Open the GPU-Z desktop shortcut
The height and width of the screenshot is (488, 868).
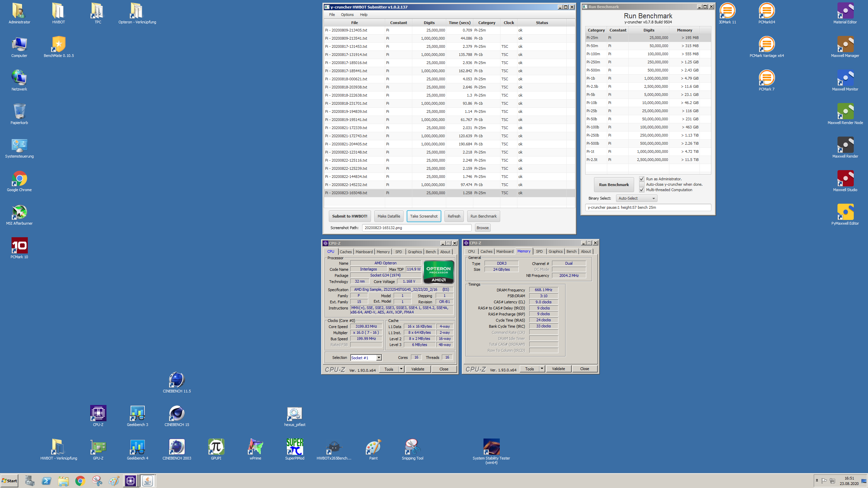click(x=98, y=449)
